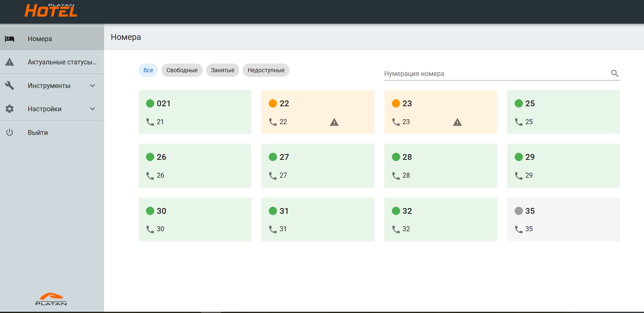Click the Номера page heading
This screenshot has height=313, width=644.
tap(126, 37)
